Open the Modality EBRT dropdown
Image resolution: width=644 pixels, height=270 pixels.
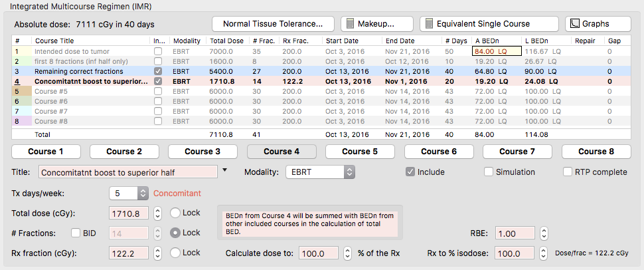(x=319, y=172)
